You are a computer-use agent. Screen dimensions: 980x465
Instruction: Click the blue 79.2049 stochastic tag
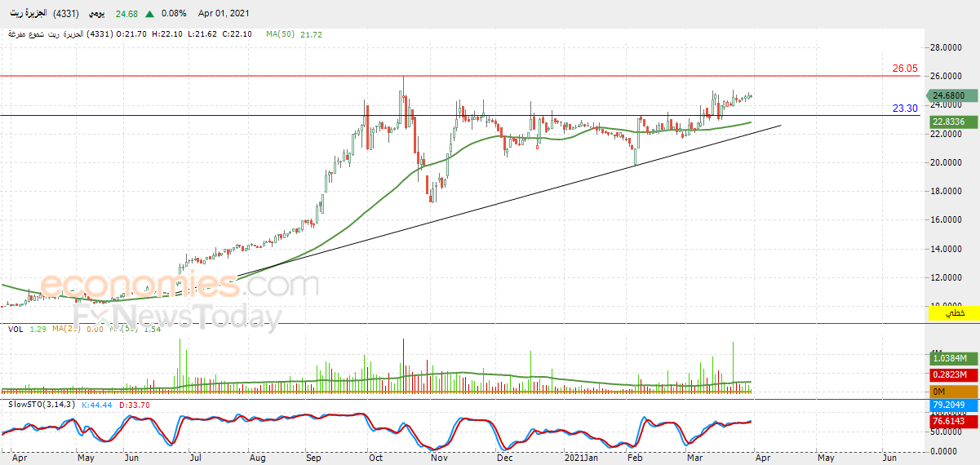[x=954, y=405]
